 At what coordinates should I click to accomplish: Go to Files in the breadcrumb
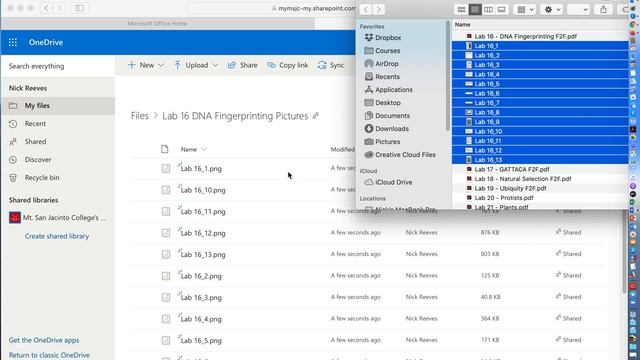(x=140, y=116)
